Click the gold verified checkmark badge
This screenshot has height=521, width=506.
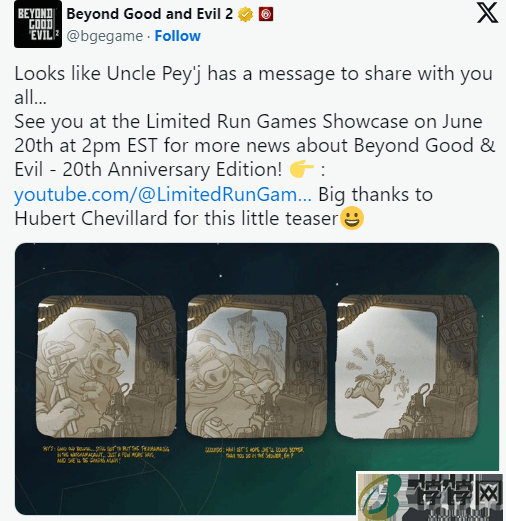pos(245,15)
